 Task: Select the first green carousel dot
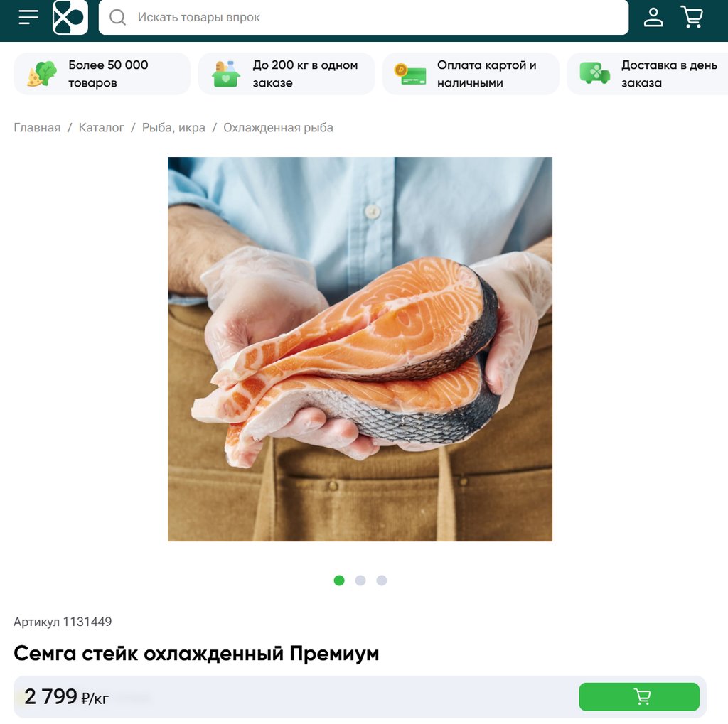pyautogui.click(x=339, y=580)
